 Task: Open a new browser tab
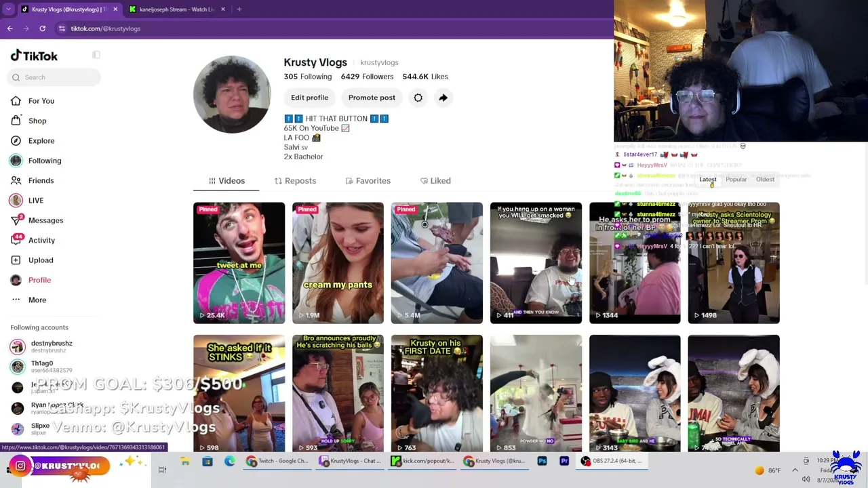click(x=239, y=9)
